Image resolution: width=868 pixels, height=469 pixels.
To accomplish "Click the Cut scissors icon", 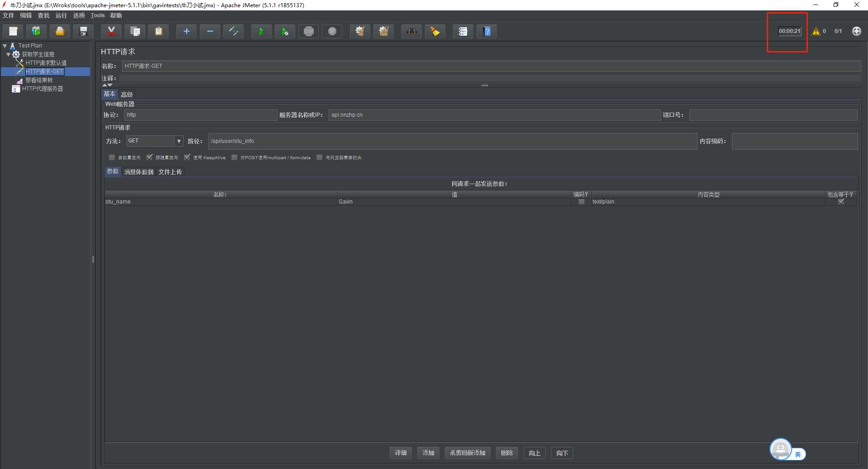I will point(111,31).
